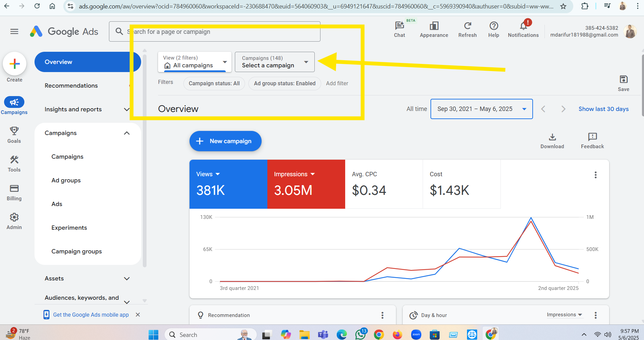Select Ad groups in the navigation

(66, 180)
